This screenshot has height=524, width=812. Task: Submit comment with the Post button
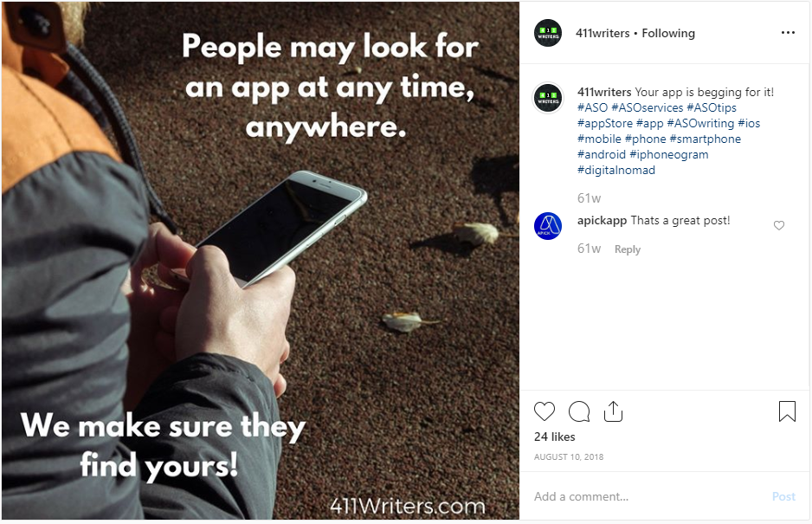tap(783, 496)
